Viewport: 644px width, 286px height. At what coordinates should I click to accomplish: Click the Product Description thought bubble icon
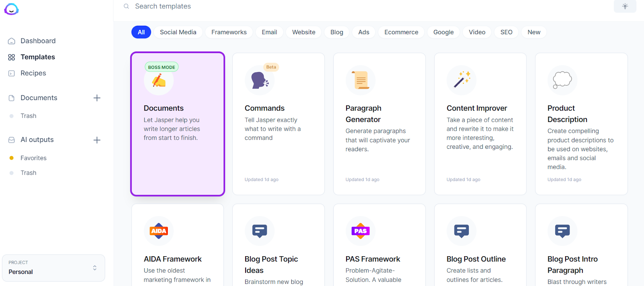[562, 80]
